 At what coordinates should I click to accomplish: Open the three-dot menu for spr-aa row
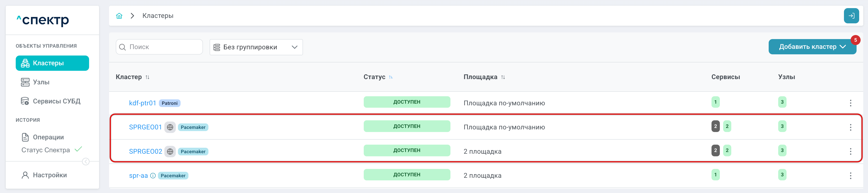click(850, 176)
